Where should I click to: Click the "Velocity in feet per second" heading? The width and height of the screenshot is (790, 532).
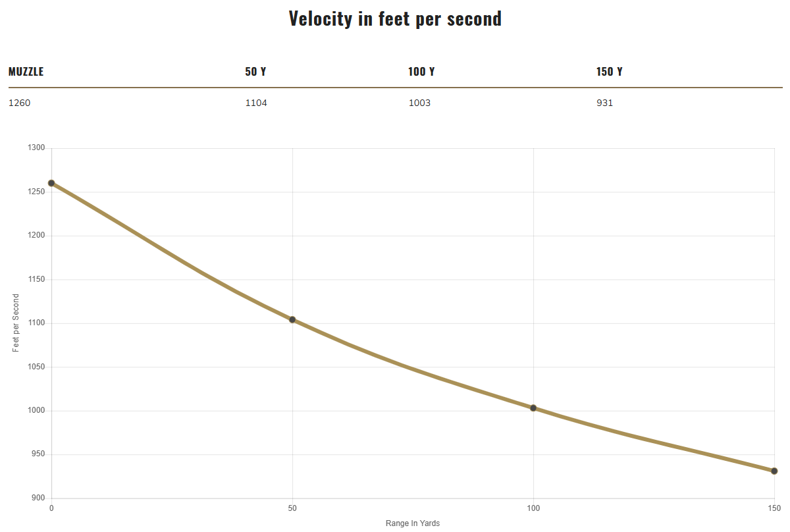click(x=395, y=18)
